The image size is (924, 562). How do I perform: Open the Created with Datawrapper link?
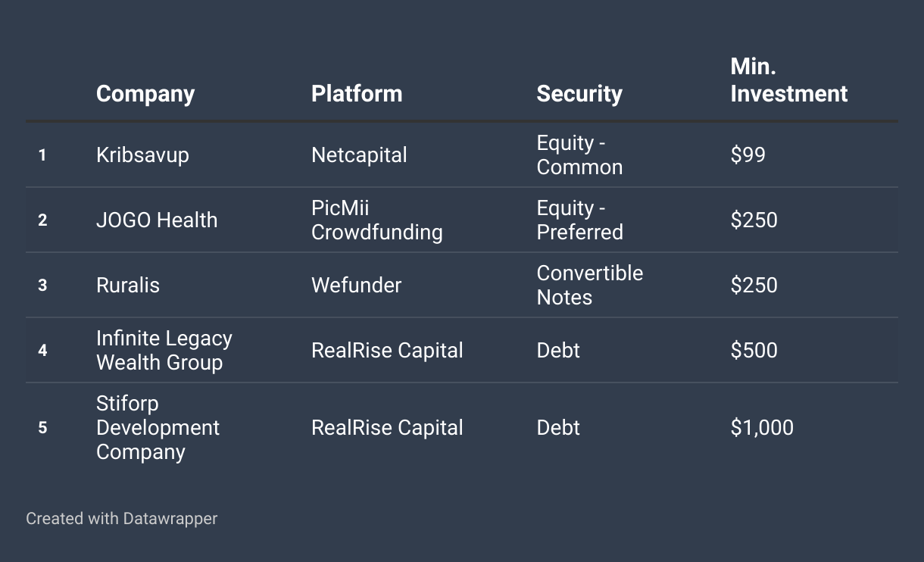(x=122, y=519)
